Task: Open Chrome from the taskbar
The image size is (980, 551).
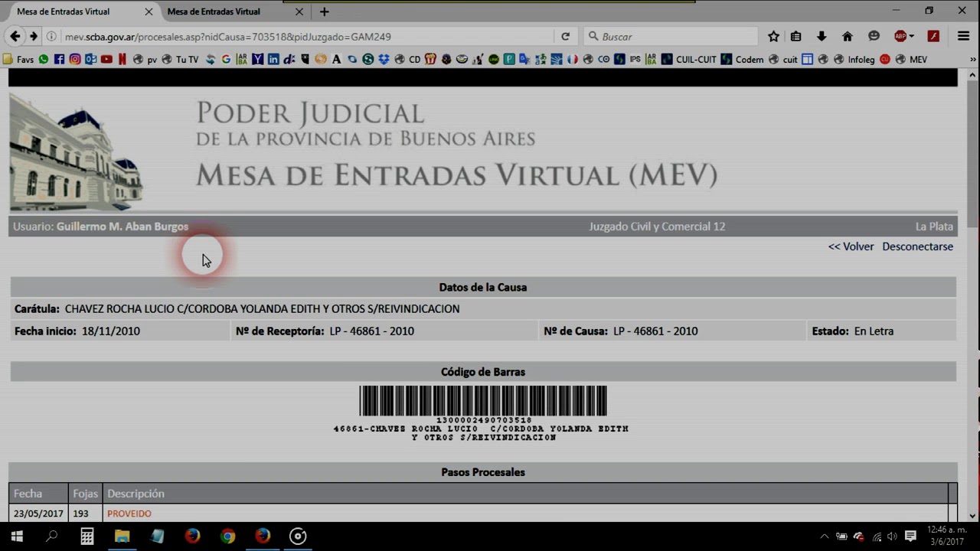Action: (x=227, y=536)
